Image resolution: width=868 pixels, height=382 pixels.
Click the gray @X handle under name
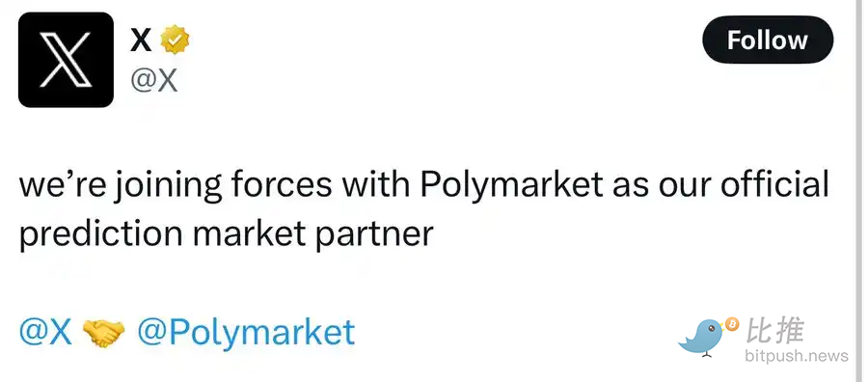pyautogui.click(x=154, y=80)
